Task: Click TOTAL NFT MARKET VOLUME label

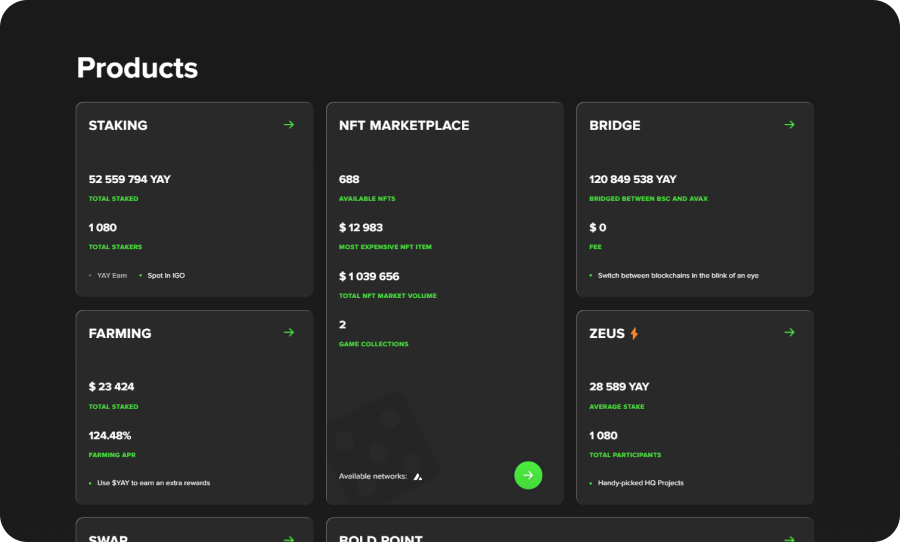Action: pyautogui.click(x=387, y=296)
